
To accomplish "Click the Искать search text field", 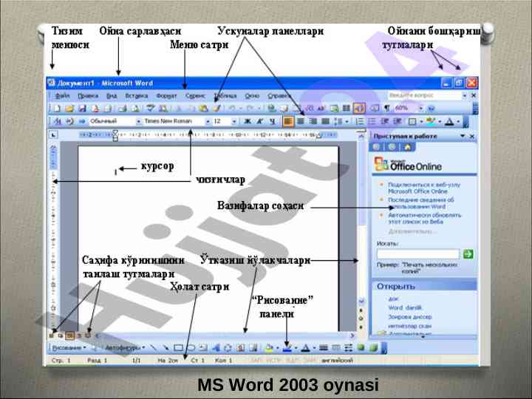I will (418, 254).
